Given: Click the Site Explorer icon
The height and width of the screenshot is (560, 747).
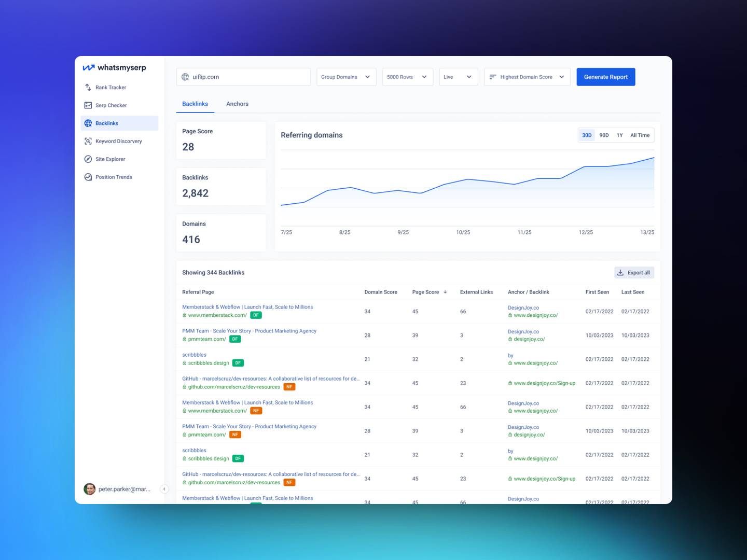Looking at the screenshot, I should (x=88, y=159).
